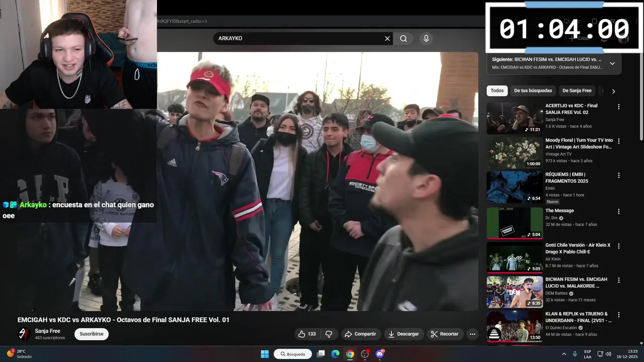Click the video title EMCIGAH vs KDC vs ARKAYKO

123,320
